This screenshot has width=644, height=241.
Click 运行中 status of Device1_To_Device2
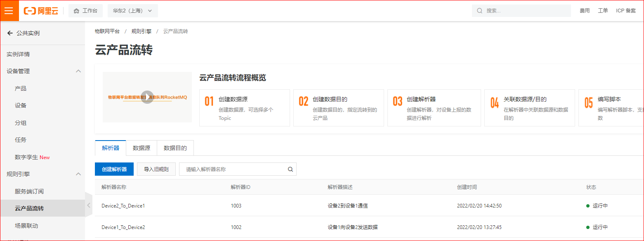click(x=597, y=227)
